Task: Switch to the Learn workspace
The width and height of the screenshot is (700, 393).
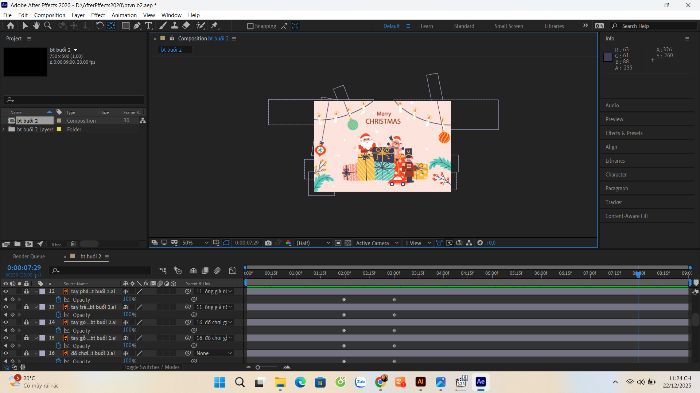Action: tap(427, 26)
